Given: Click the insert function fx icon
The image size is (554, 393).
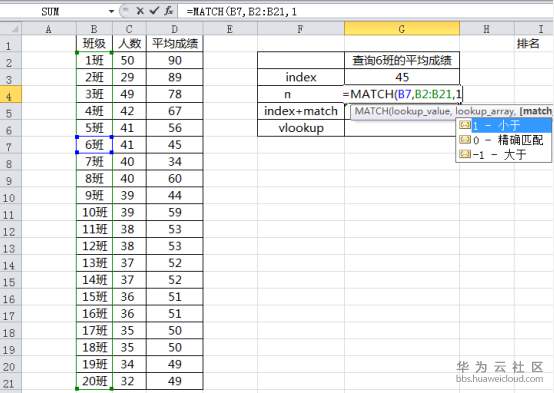Looking at the screenshot, I should click(169, 11).
